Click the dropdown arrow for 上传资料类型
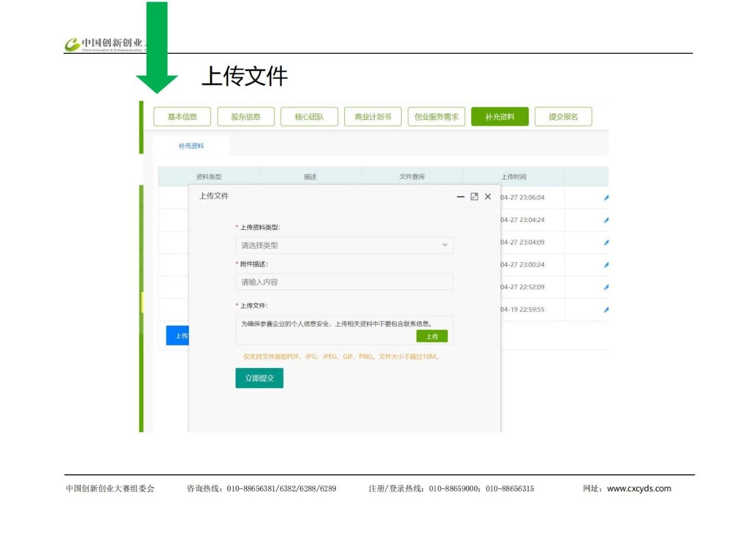756x534 pixels. point(445,246)
